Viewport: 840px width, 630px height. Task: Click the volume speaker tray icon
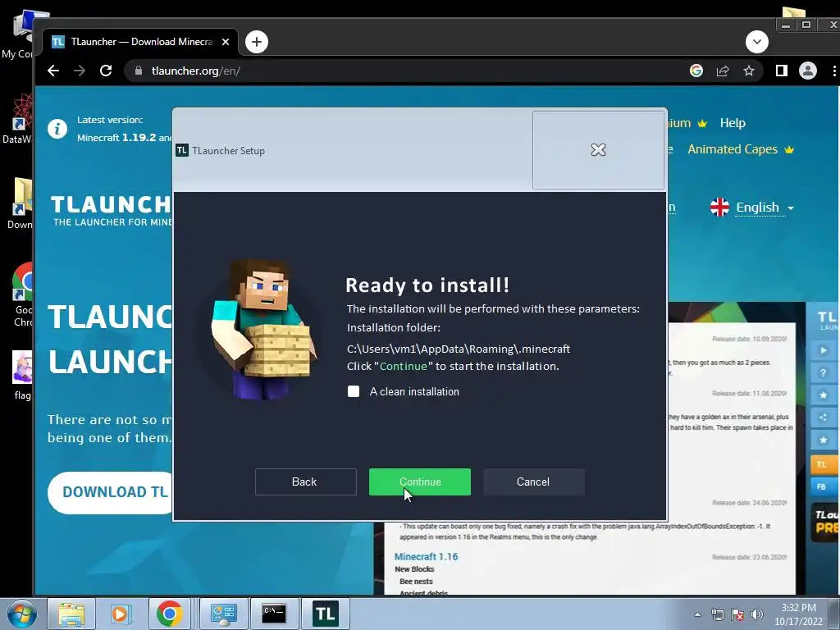pyautogui.click(x=757, y=614)
